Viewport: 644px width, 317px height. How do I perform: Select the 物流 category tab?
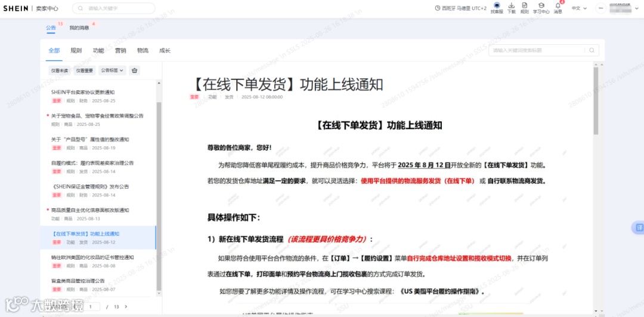pos(143,51)
